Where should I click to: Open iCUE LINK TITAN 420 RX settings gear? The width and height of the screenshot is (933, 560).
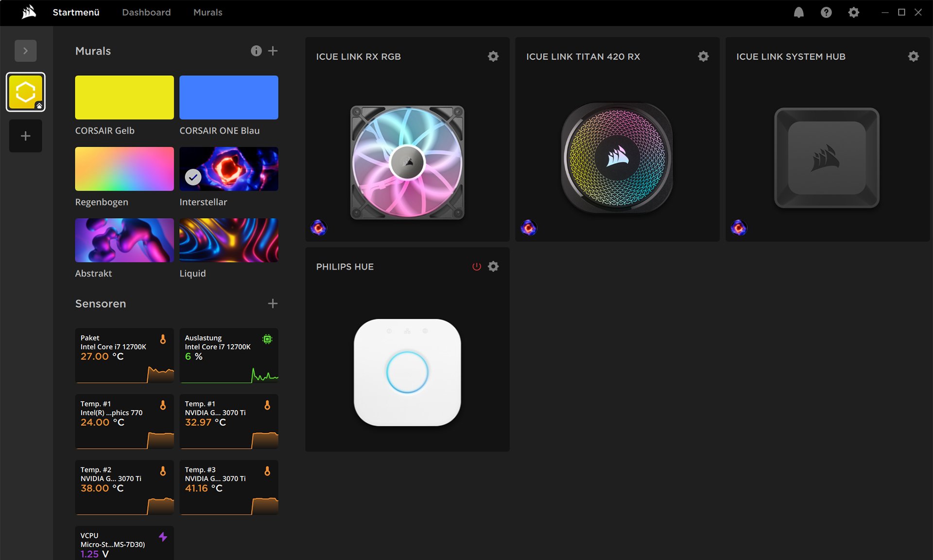point(703,56)
